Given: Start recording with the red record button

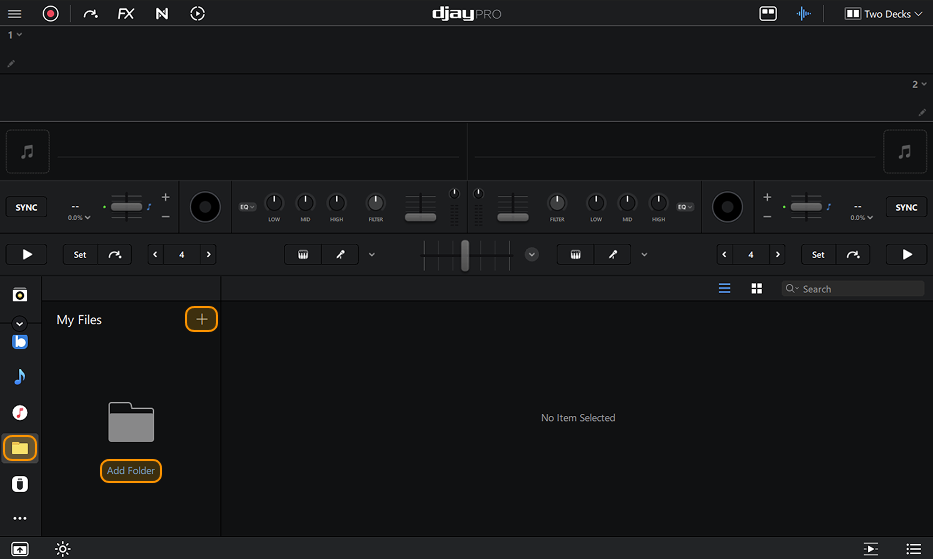Looking at the screenshot, I should [x=51, y=13].
